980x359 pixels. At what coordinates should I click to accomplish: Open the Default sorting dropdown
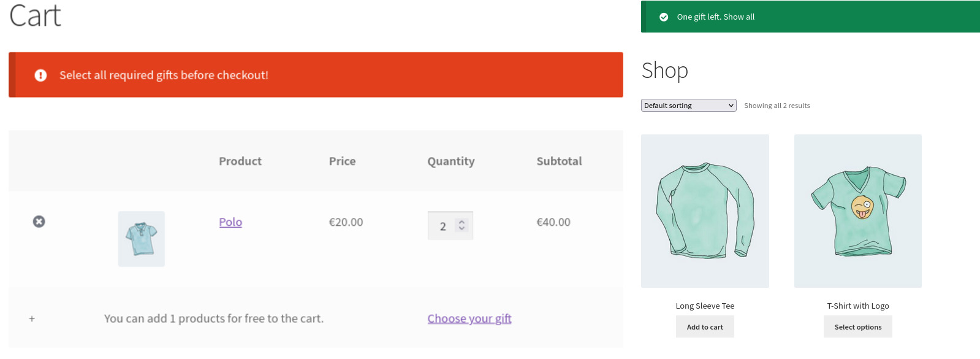pyautogui.click(x=688, y=106)
